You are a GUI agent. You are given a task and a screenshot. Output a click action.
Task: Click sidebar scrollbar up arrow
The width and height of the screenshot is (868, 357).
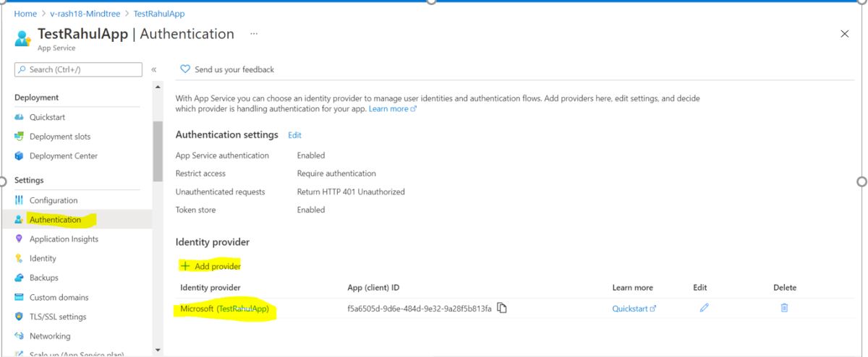coord(158,87)
